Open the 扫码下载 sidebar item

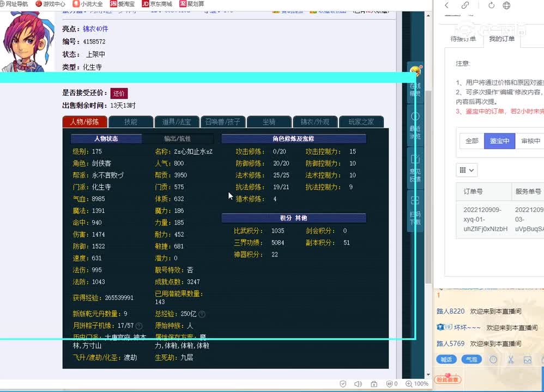coord(415,211)
